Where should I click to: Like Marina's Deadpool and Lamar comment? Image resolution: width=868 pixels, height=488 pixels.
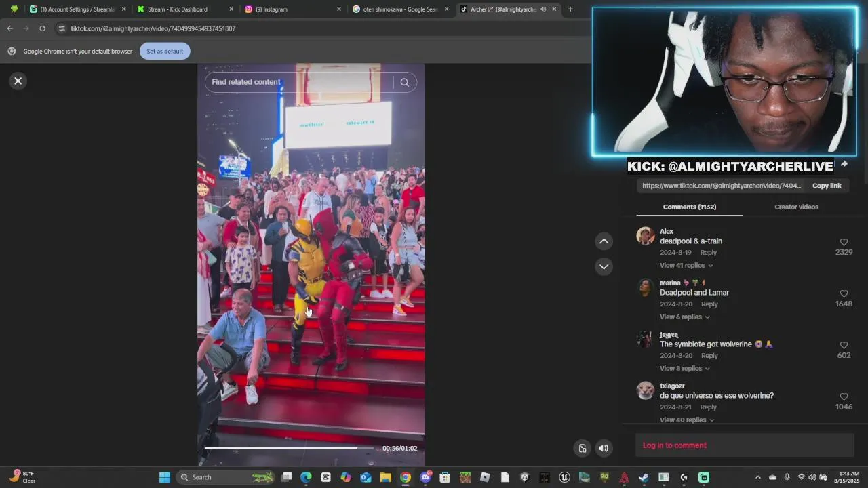(x=844, y=293)
